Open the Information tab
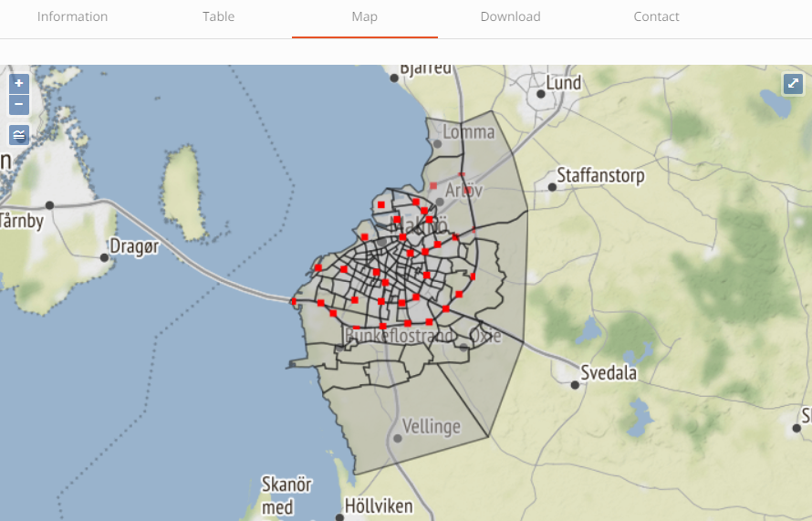The image size is (812, 521). 72,16
